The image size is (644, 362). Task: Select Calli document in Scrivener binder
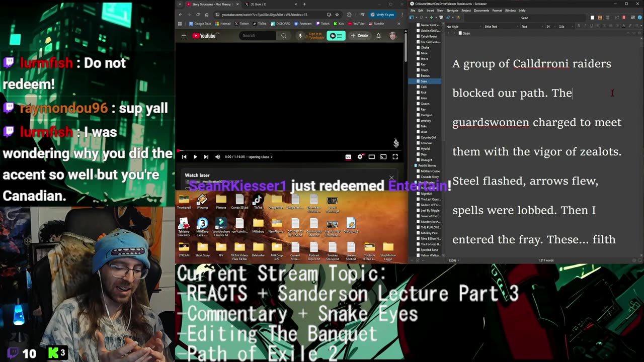point(423,87)
